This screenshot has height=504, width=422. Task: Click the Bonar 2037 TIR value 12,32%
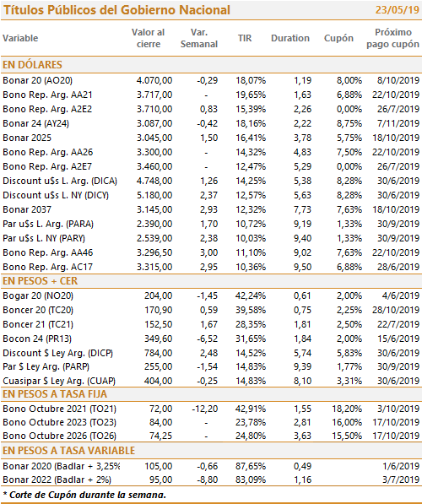click(x=251, y=209)
